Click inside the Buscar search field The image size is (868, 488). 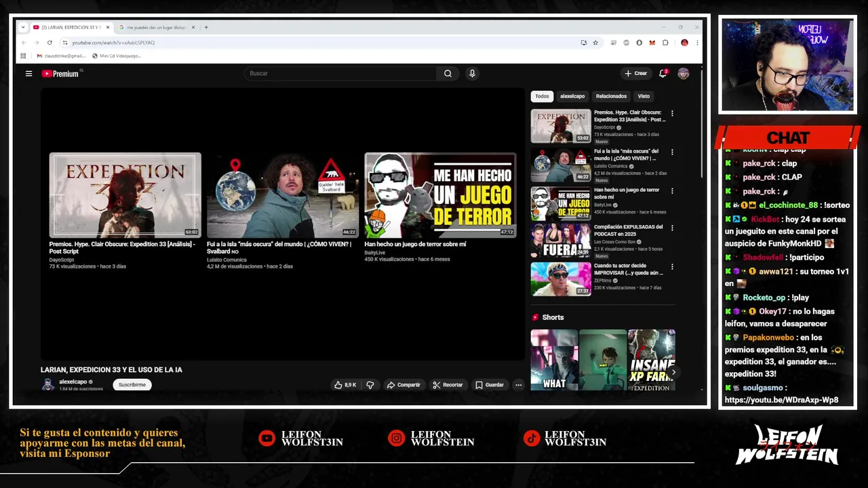341,73
